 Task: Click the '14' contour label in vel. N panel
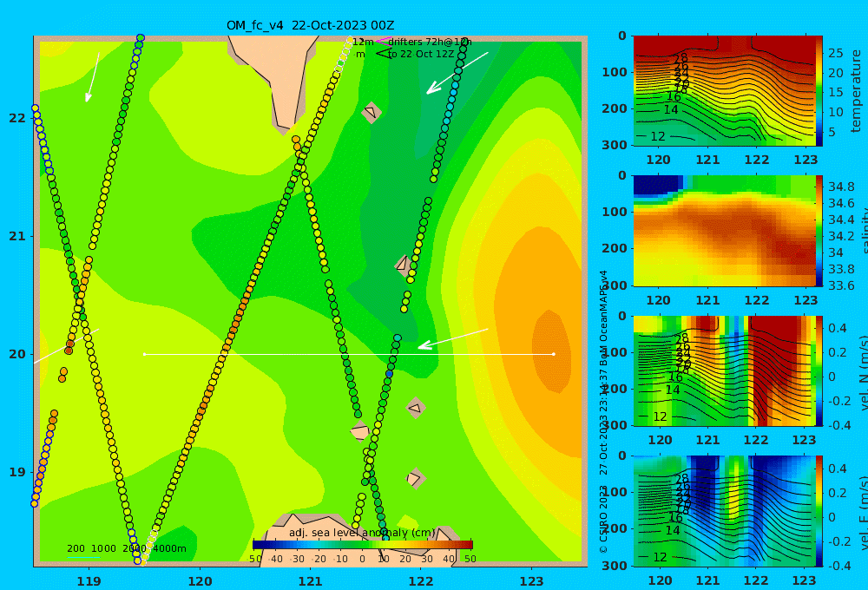point(672,390)
